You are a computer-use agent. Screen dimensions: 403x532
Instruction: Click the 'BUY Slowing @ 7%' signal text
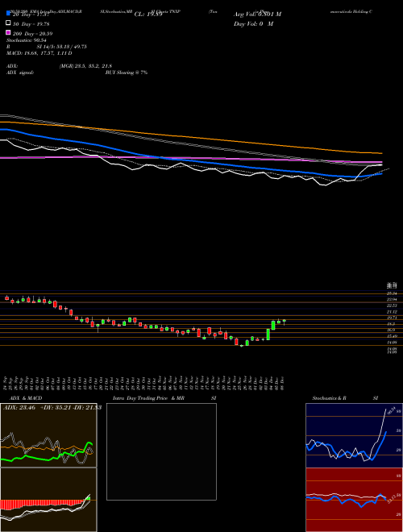pos(127,73)
